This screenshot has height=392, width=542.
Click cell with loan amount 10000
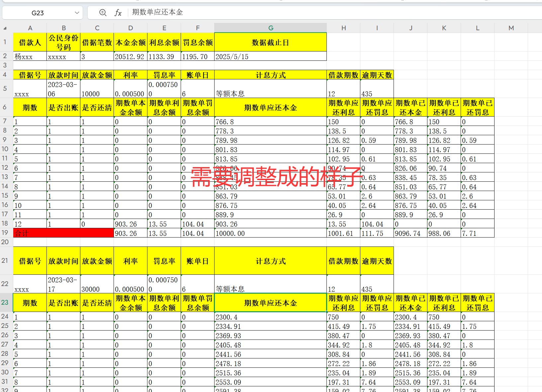[x=97, y=89]
